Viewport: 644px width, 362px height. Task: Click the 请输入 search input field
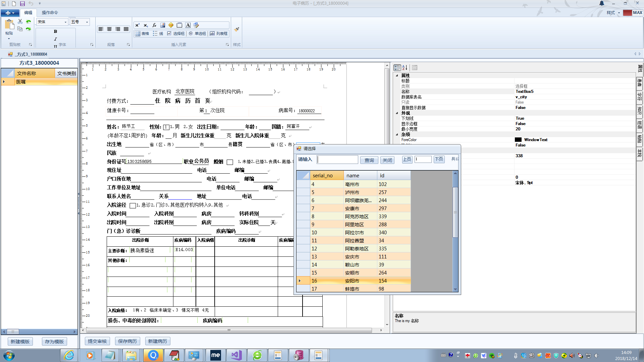click(x=337, y=160)
